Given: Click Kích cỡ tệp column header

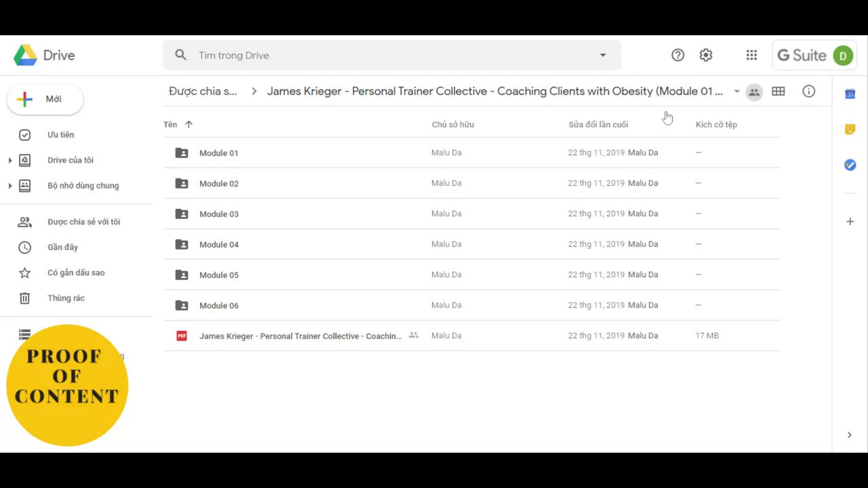Looking at the screenshot, I should click(x=716, y=125).
